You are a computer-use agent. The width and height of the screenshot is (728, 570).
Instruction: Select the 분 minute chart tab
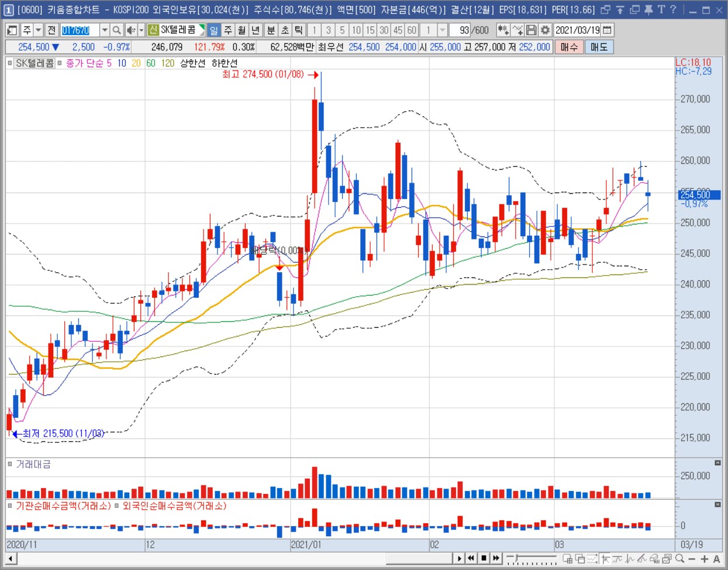click(x=271, y=30)
